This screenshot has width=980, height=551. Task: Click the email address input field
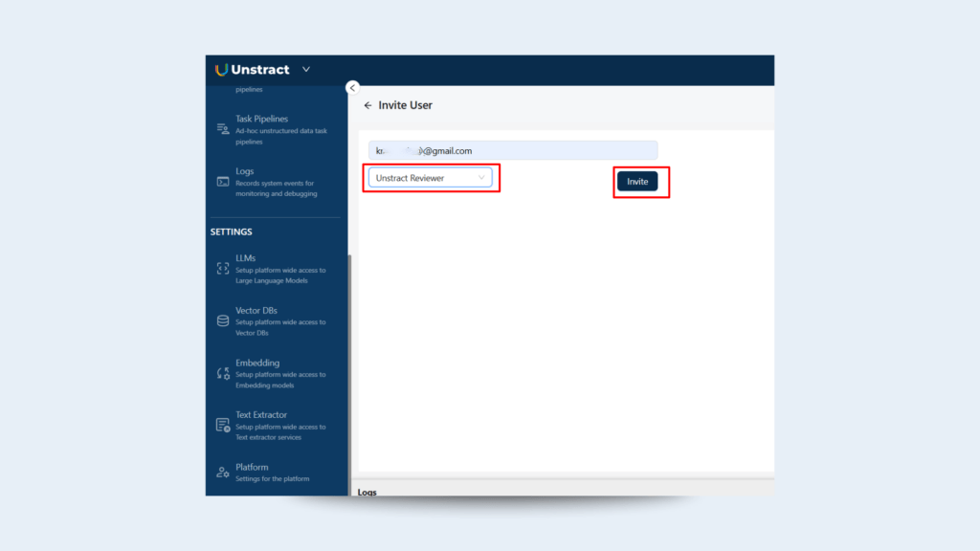point(513,150)
